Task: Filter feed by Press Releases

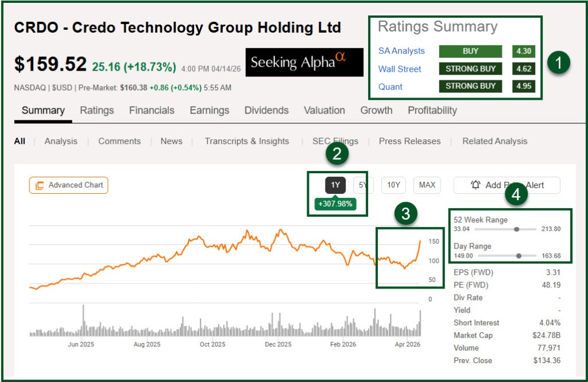Action: coord(409,141)
